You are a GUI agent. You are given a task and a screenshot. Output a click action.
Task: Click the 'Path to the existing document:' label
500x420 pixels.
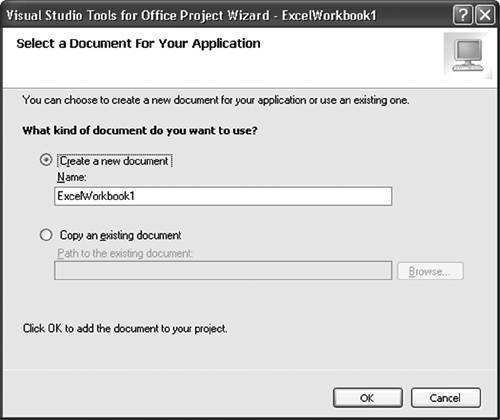125,253
